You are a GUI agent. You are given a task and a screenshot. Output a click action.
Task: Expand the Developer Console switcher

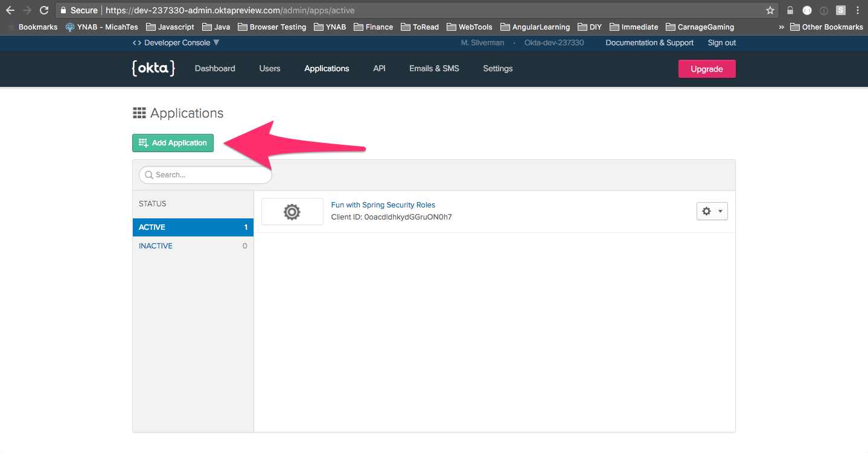tap(176, 43)
